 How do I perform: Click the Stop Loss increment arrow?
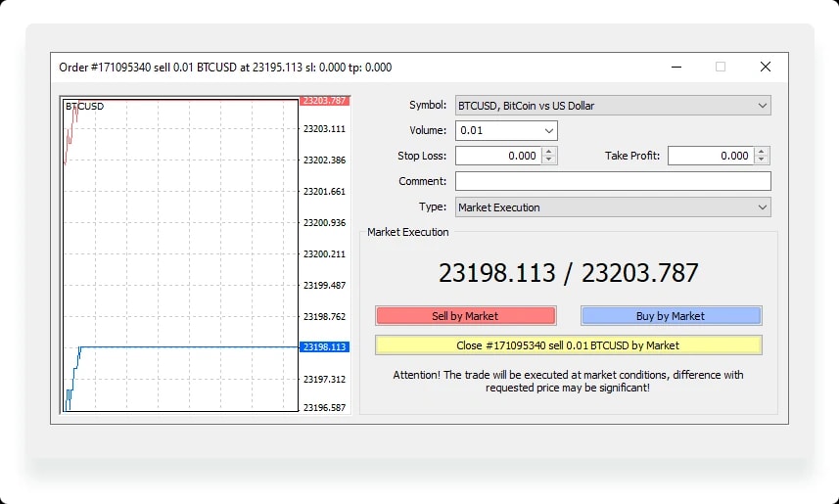(x=548, y=152)
